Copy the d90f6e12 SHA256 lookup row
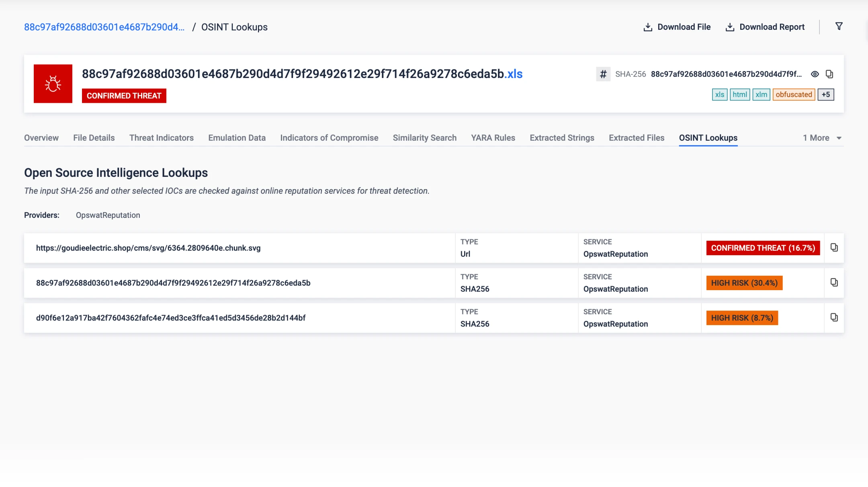The image size is (868, 487). click(834, 317)
